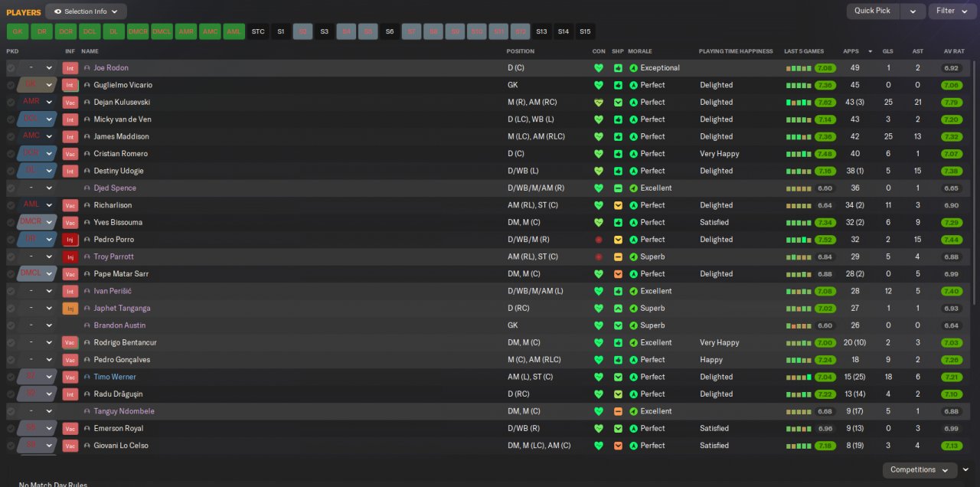Click the chevron right of the Competitions dropdown
Screen dimensions: 980x487
[966, 470]
